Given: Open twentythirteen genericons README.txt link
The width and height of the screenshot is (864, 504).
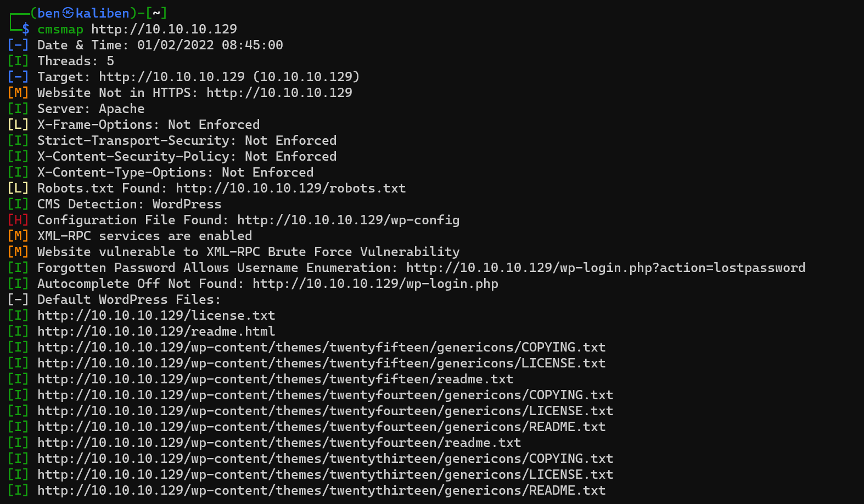Looking at the screenshot, I should click(321, 490).
